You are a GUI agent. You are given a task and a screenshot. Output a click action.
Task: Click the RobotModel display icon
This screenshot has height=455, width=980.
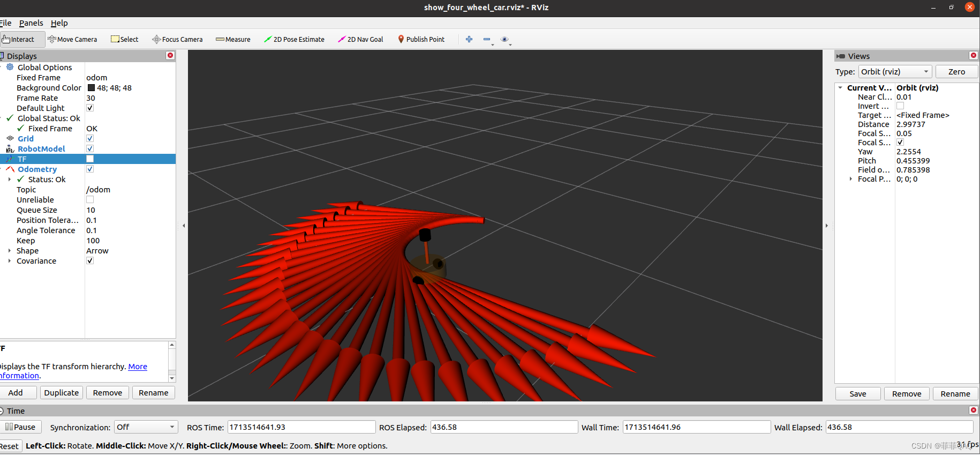(10, 148)
